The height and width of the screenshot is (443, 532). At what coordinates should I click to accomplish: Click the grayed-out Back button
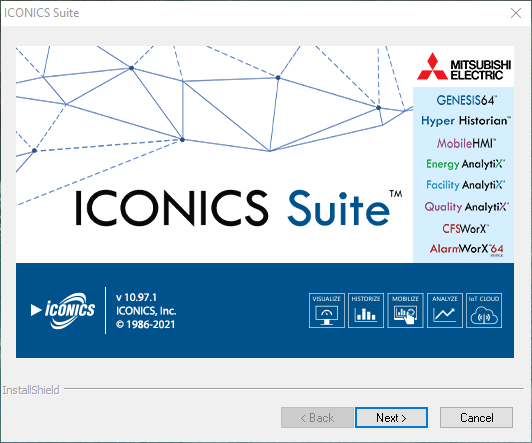(x=317, y=418)
